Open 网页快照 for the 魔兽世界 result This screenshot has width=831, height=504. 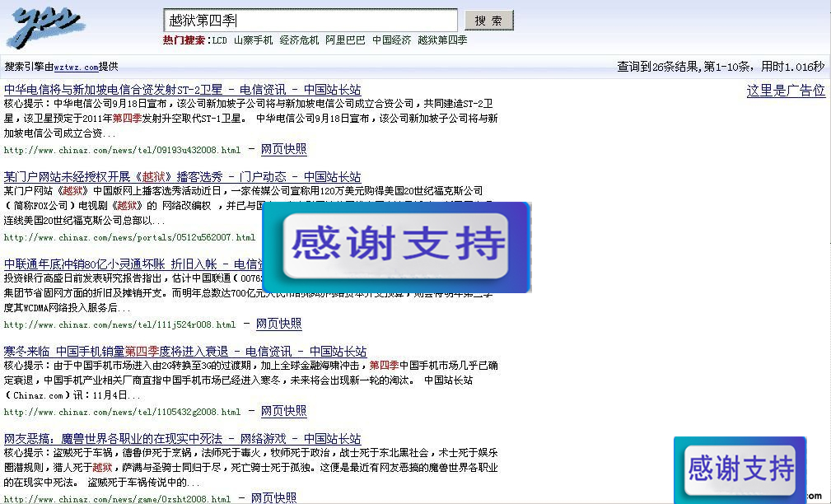pyautogui.click(x=273, y=498)
